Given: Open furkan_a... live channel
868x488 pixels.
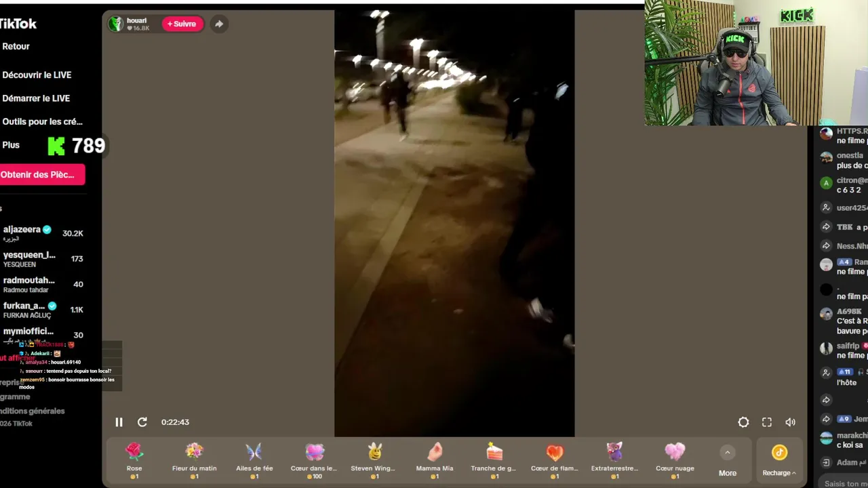Looking at the screenshot, I should [x=43, y=310].
